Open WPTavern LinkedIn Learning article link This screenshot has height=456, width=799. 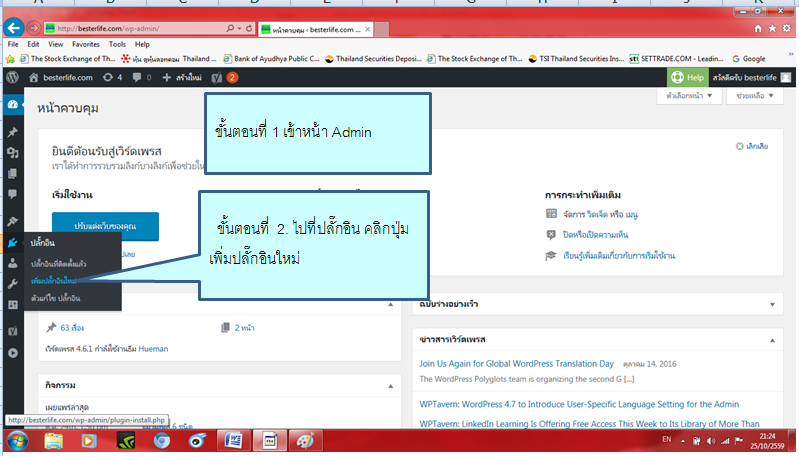[589, 424]
